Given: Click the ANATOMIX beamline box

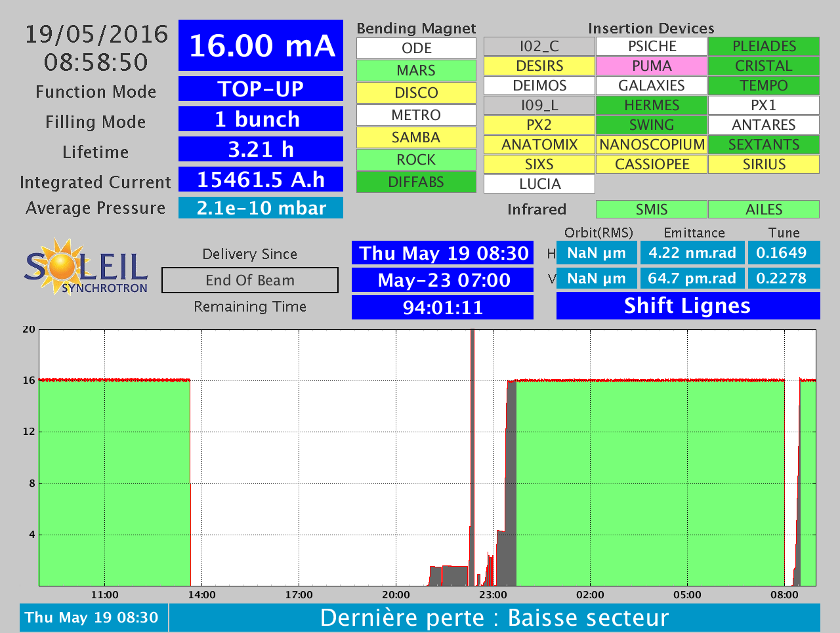Looking at the screenshot, I should [x=539, y=144].
